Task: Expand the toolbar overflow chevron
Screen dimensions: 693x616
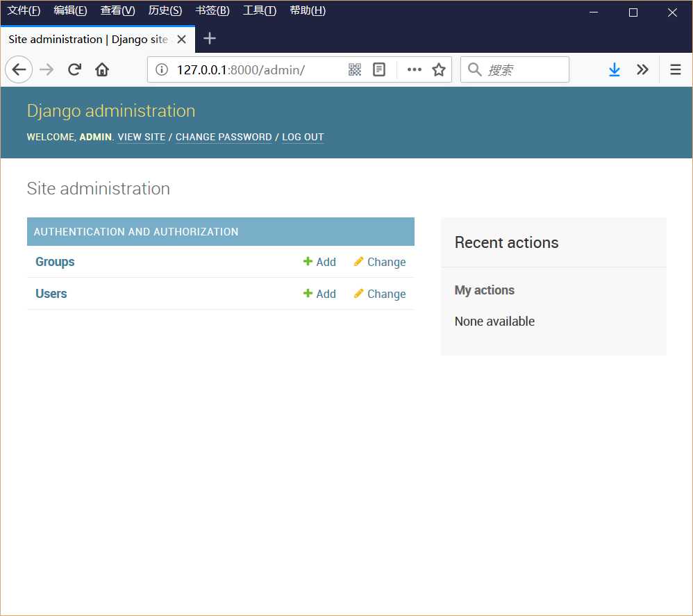Action: [x=642, y=70]
